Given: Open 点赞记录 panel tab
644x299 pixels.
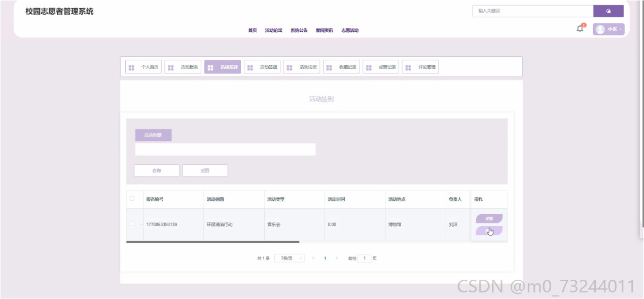Looking at the screenshot, I should 381,67.
